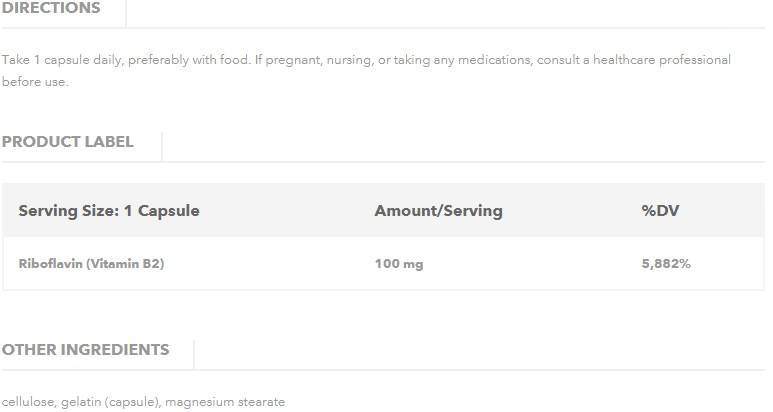
Task: Click the "gelatin (capsule)" ingredient text
Action: (110, 402)
